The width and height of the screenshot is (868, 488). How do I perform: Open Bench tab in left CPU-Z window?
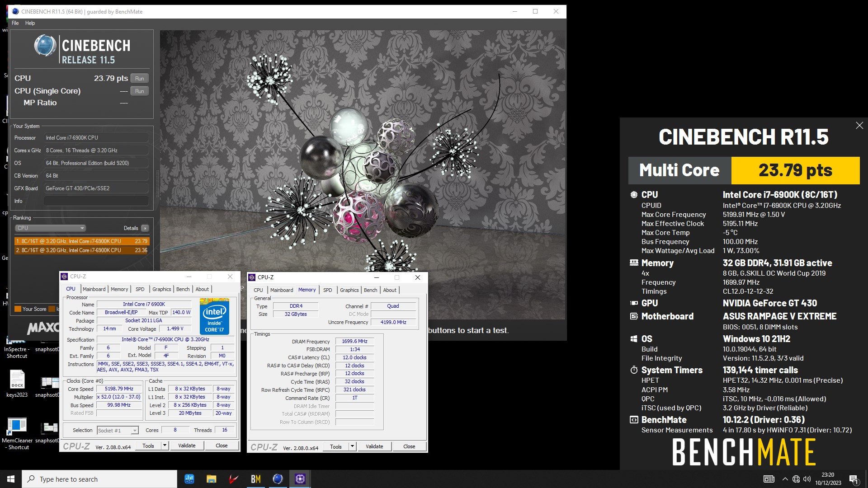(x=183, y=289)
